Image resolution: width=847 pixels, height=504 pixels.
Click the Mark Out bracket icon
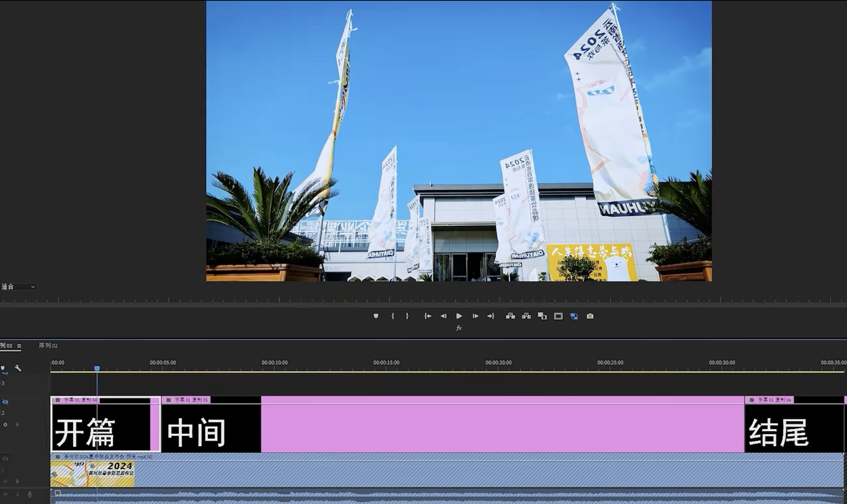[407, 316]
